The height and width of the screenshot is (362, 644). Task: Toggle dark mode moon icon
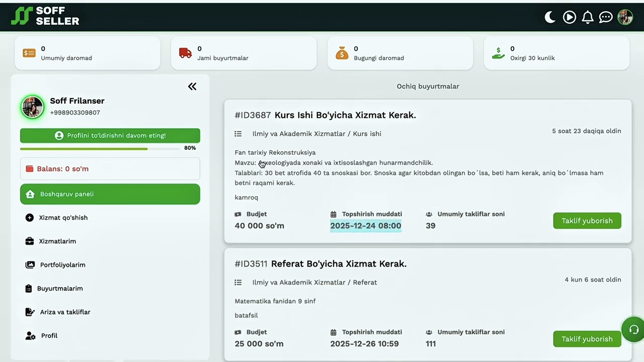[550, 18]
